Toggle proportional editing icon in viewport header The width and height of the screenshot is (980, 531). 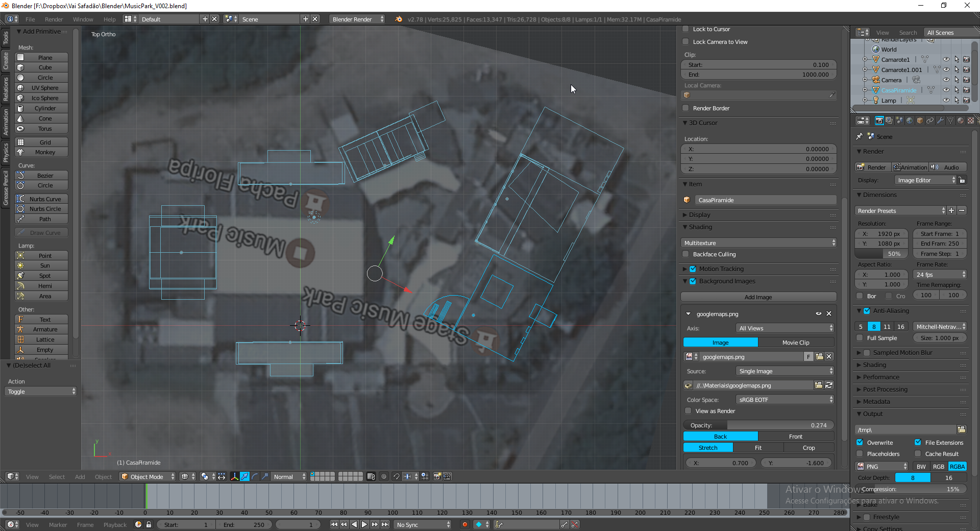pyautogui.click(x=384, y=476)
